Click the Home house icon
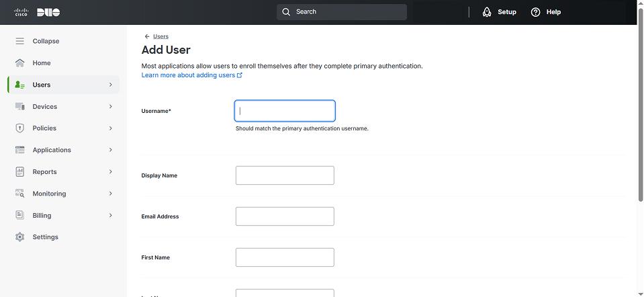The height and width of the screenshot is (297, 644). [19, 63]
